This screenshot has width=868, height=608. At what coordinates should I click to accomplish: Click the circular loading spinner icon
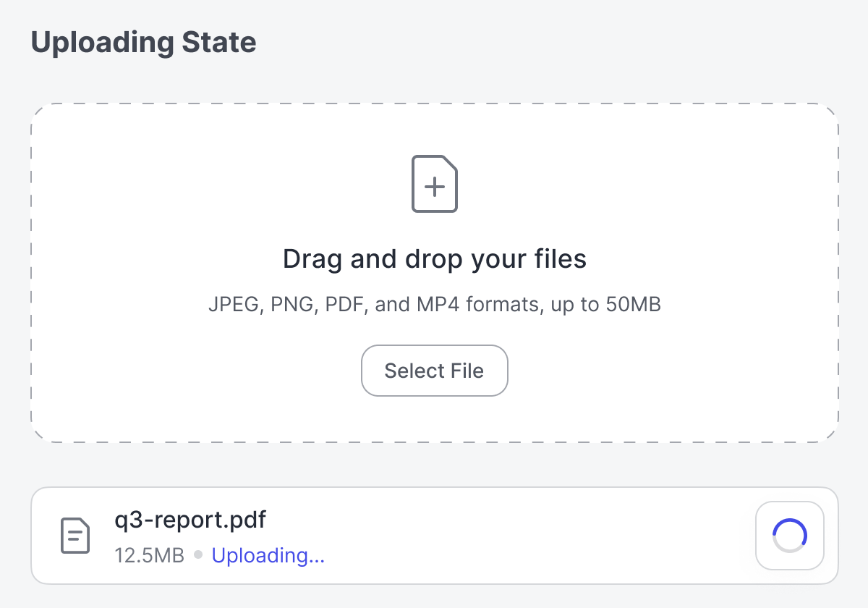pos(790,536)
